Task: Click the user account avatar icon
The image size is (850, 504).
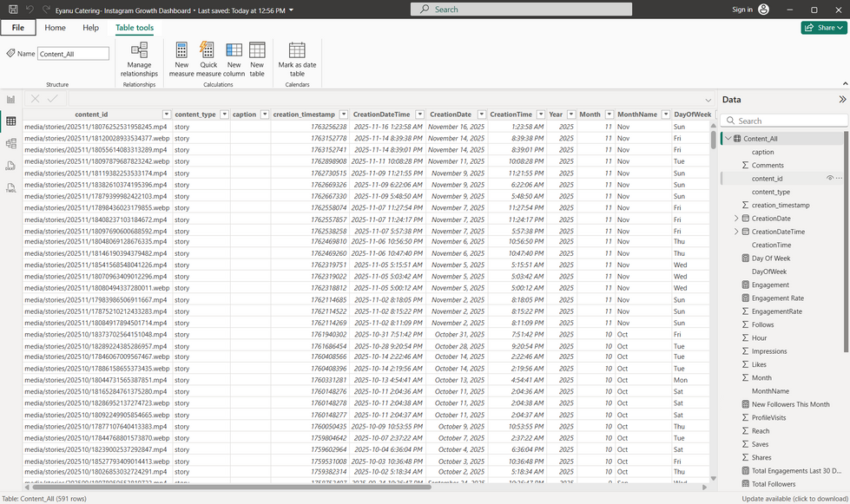Action: 764,10
